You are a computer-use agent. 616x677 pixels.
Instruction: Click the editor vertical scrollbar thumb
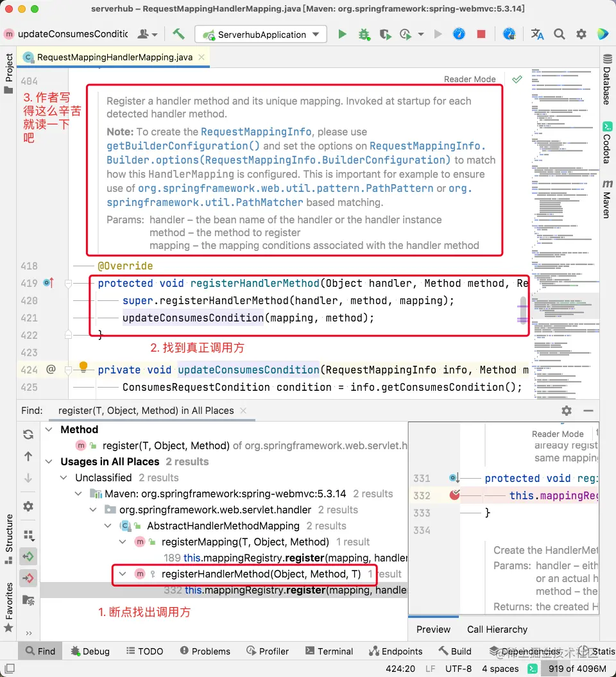coord(523,310)
